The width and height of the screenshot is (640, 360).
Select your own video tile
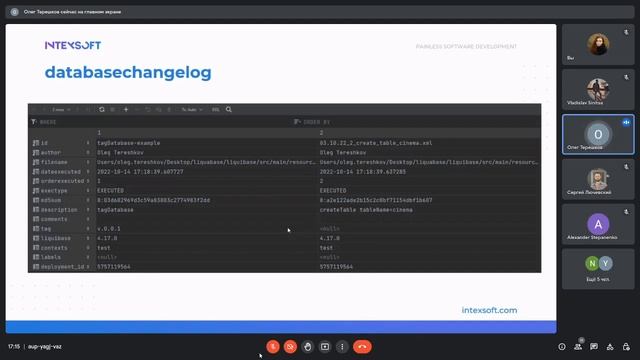click(598, 44)
